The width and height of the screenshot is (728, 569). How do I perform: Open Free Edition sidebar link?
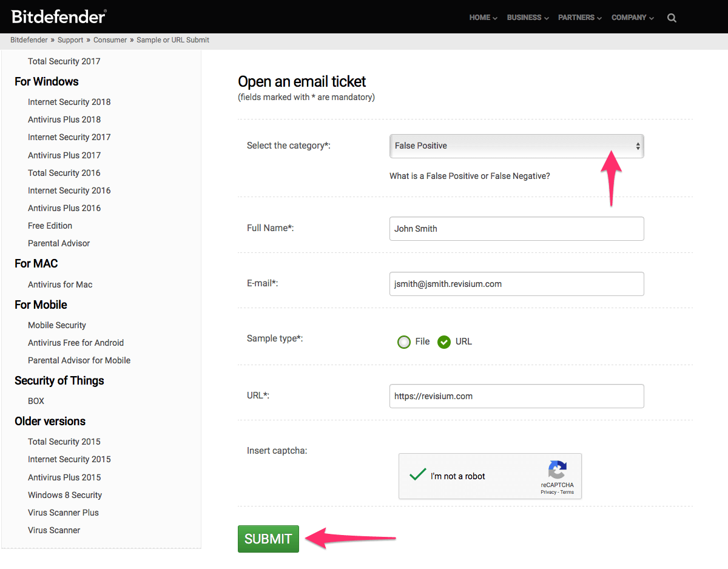click(50, 226)
